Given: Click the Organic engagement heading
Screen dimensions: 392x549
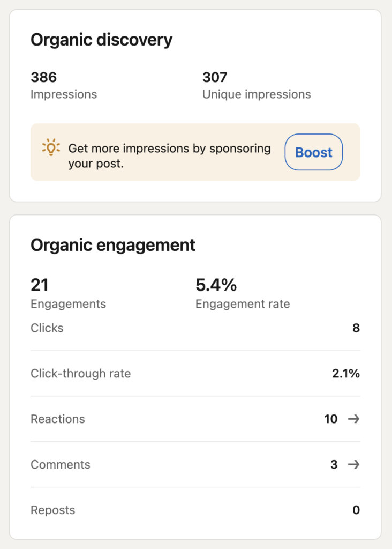Looking at the screenshot, I should [x=113, y=245].
